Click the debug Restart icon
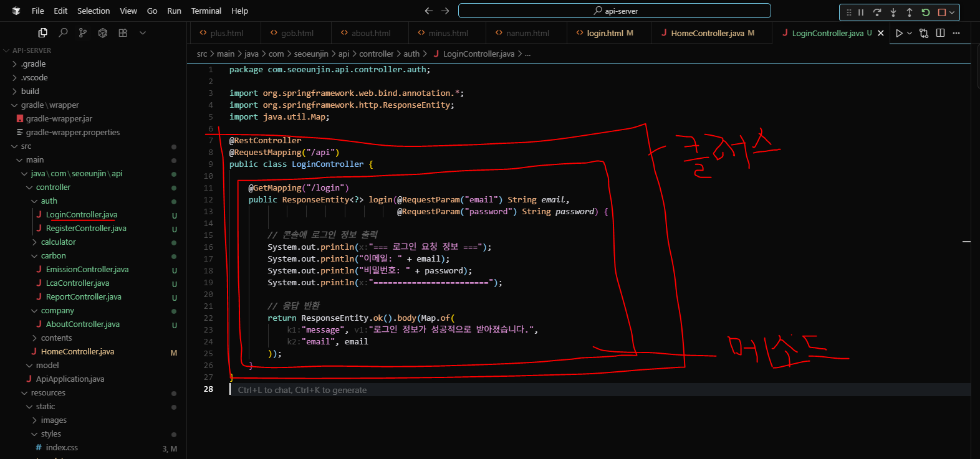Screen dimensions: 980x459 (x=926, y=12)
